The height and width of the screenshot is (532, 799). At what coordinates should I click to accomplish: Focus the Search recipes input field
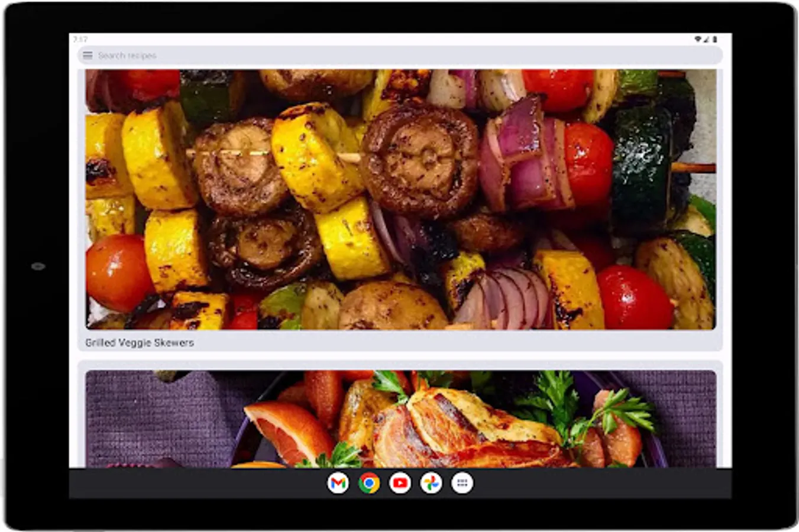[400, 56]
